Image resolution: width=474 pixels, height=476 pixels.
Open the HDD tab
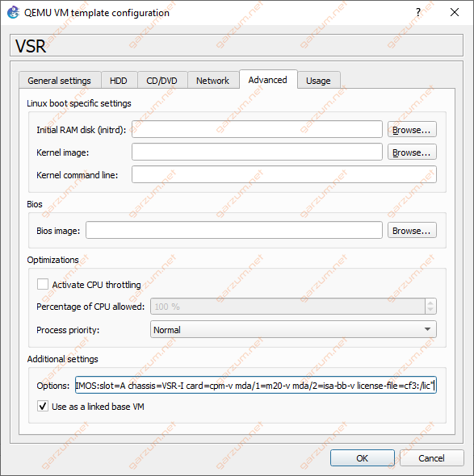[119, 81]
